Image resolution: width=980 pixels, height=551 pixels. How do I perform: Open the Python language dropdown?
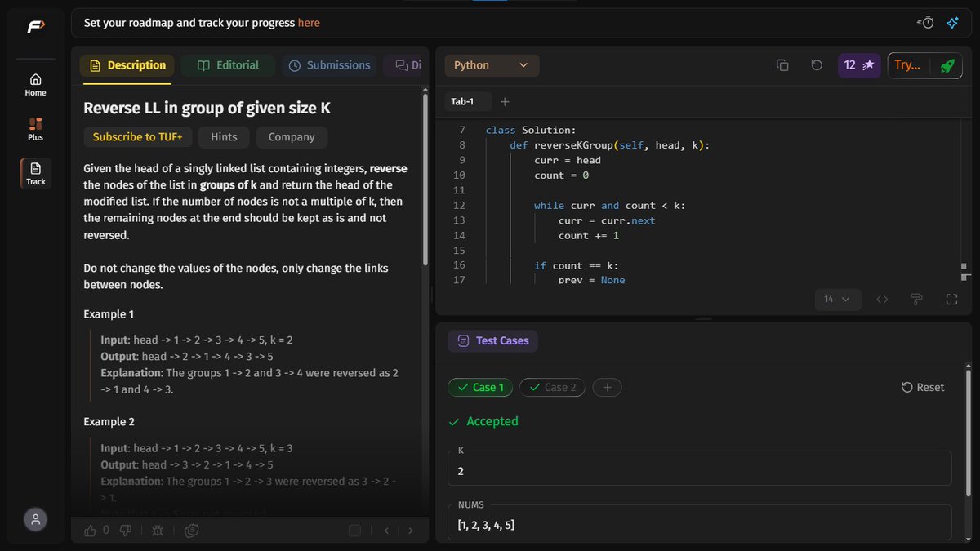pos(492,65)
